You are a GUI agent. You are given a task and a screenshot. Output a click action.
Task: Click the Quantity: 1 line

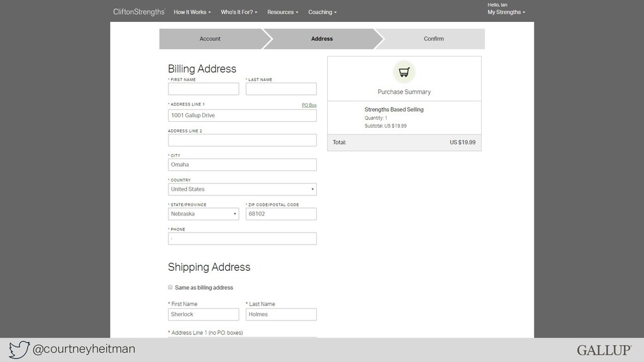click(x=376, y=118)
